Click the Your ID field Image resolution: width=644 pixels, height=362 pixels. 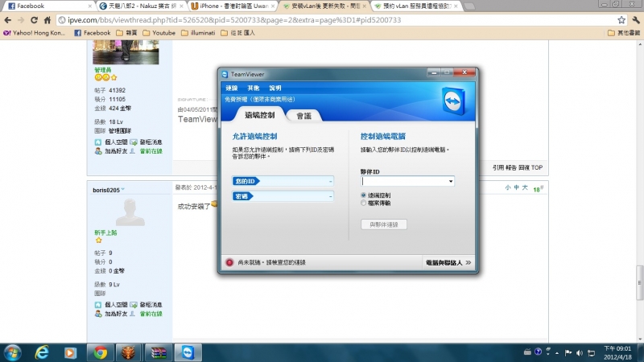[x=283, y=181]
